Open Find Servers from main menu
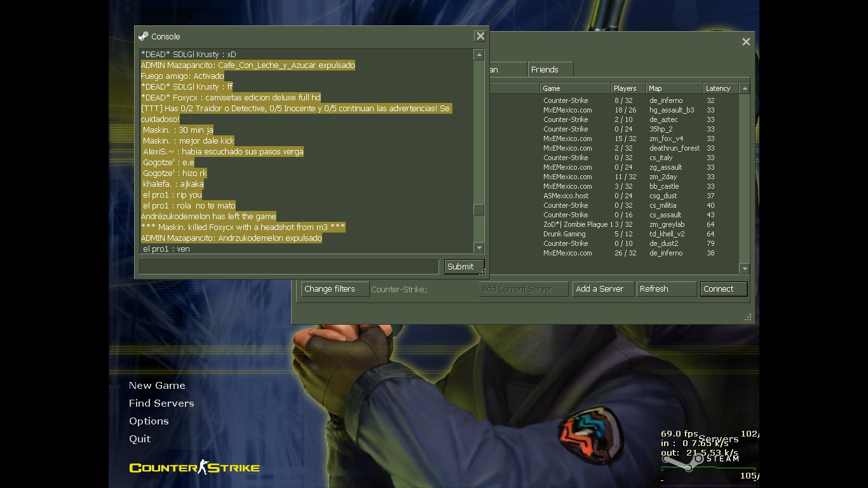The image size is (868, 488). pyautogui.click(x=161, y=403)
